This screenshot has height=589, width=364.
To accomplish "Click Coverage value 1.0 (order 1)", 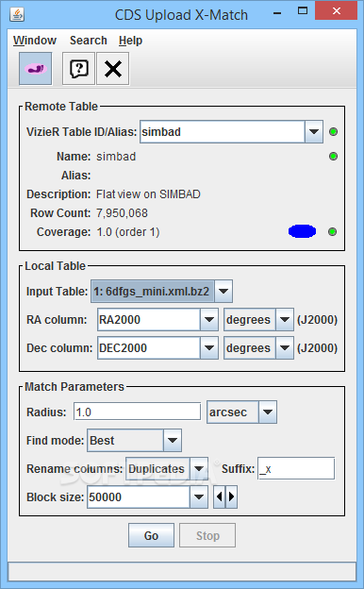I will (128, 232).
